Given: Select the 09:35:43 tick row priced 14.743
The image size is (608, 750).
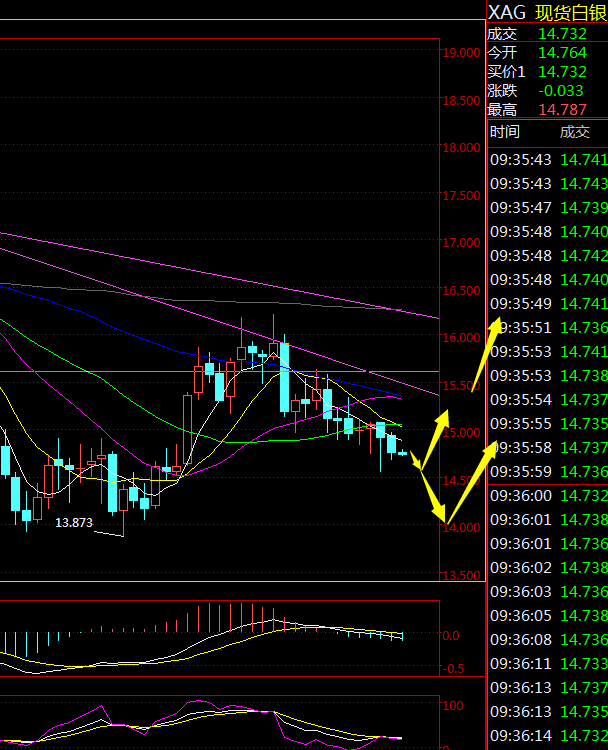Looking at the screenshot, I should (548, 184).
